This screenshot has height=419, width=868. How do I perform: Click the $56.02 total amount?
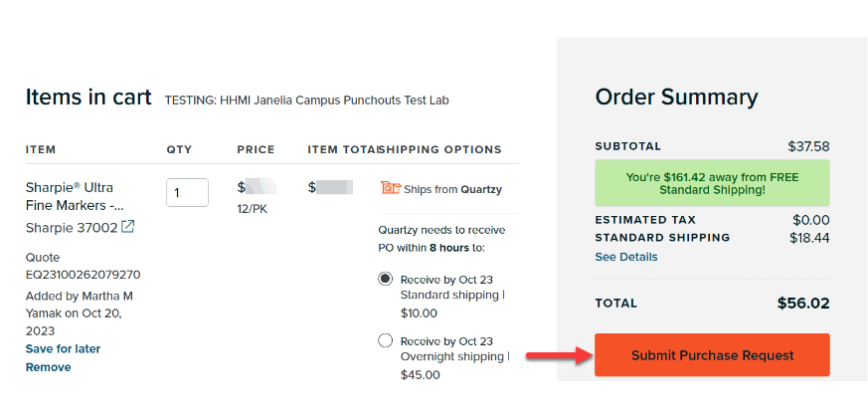pos(803,304)
